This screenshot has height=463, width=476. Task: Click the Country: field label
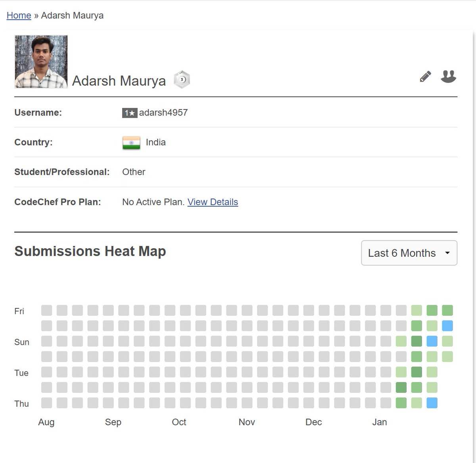[x=33, y=142]
